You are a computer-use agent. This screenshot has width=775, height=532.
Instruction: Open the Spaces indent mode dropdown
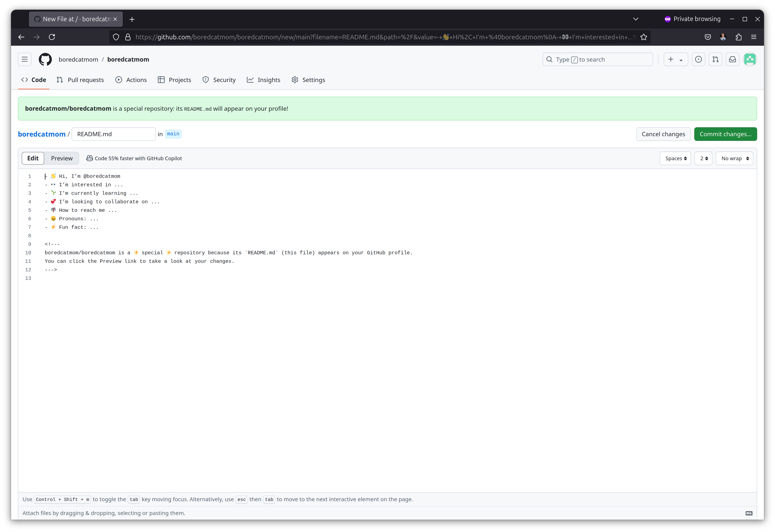pos(676,158)
